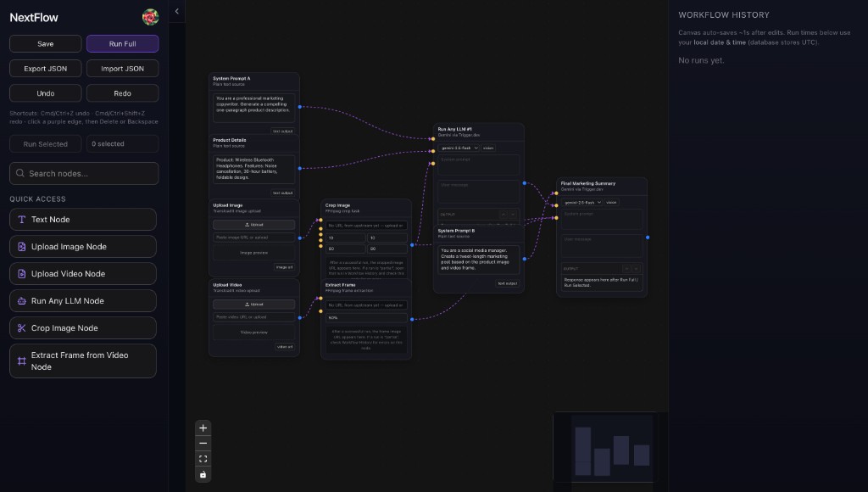Open model dropdown in Run Any LLM #1
The height and width of the screenshot is (492, 868).
pos(459,148)
